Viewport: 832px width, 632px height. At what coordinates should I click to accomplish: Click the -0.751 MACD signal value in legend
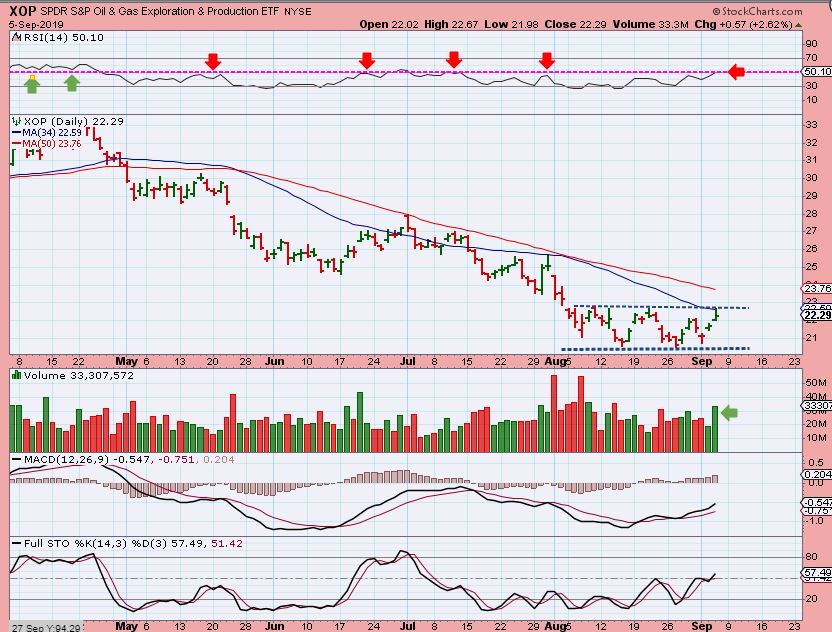point(176,459)
